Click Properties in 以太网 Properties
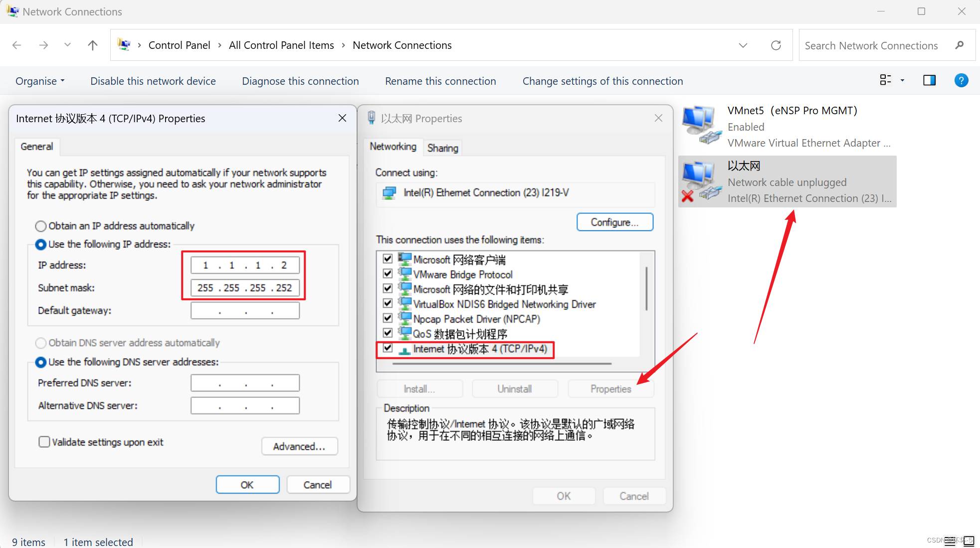The height and width of the screenshot is (548, 980). pos(611,389)
